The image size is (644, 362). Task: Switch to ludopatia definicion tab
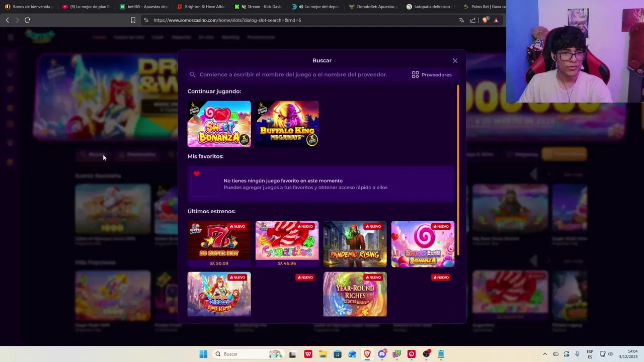tap(431, 7)
